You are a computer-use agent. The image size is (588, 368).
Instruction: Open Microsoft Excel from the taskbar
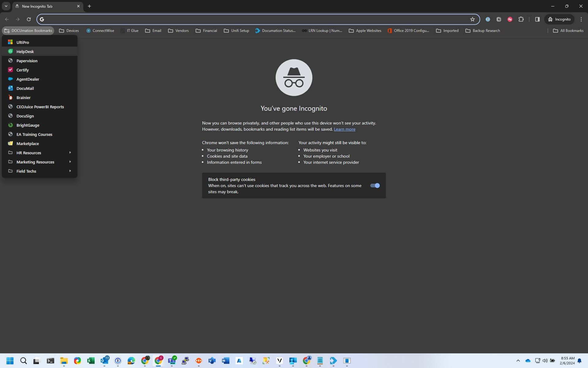point(91,361)
